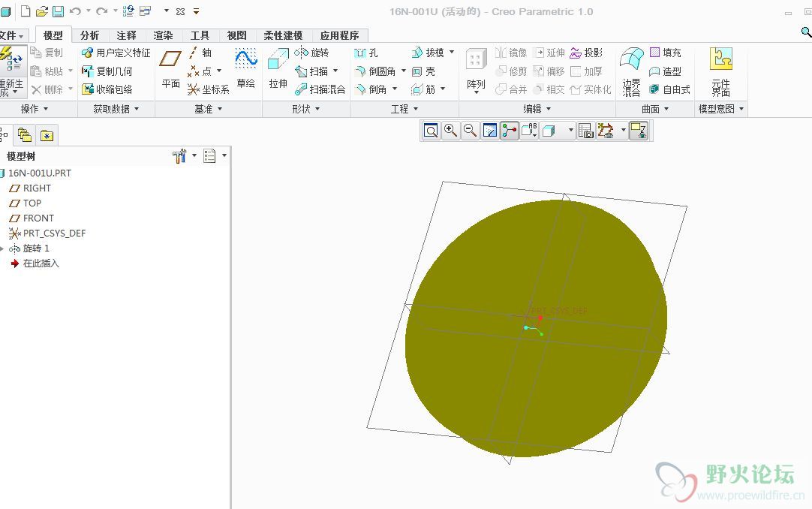This screenshot has height=509, width=812.
Task: Select the 扫描混合 swept blend tool
Action: [x=320, y=89]
